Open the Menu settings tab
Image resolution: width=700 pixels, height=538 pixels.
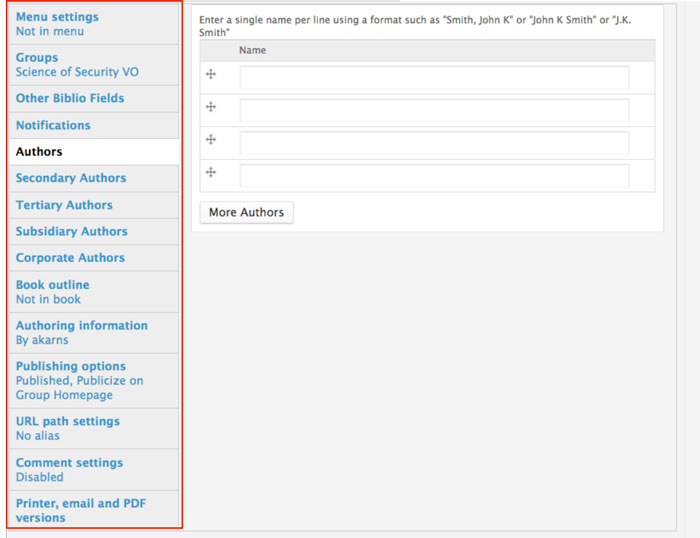[57, 17]
